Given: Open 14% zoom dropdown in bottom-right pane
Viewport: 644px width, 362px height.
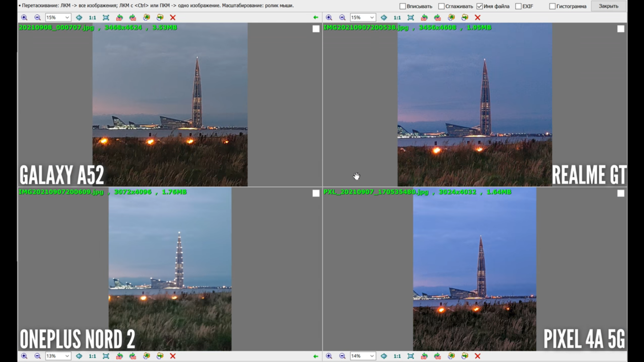Looking at the screenshot, I should [x=372, y=356].
